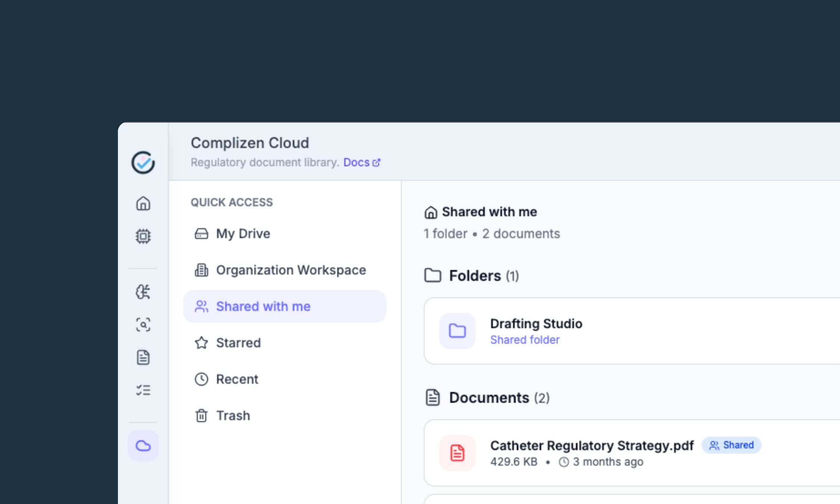The height and width of the screenshot is (504, 840).
Task: Click the folder icon beside Folders heading
Action: click(433, 276)
